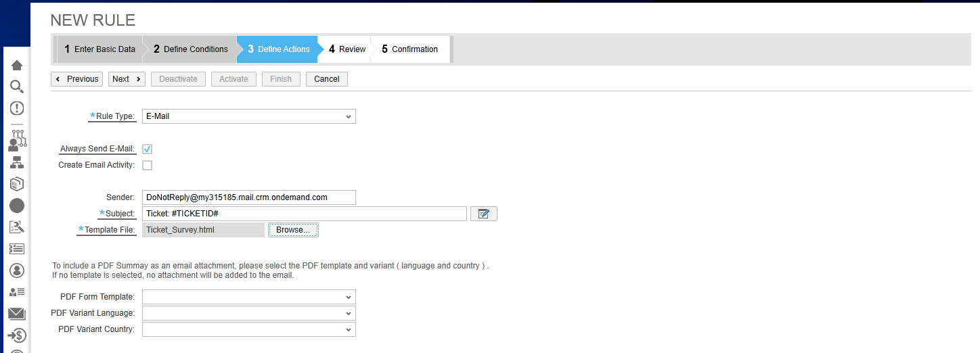Expand the PDF Variant Country dropdown

249,329
